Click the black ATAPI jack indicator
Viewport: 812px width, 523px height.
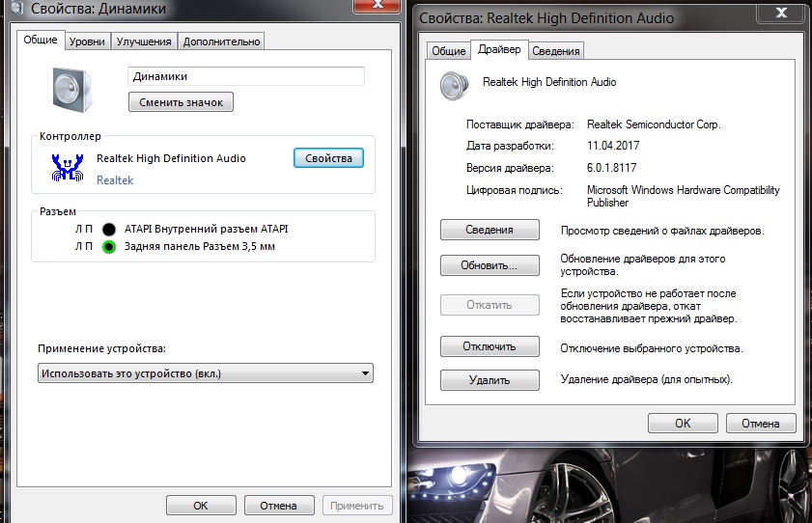pyautogui.click(x=109, y=229)
